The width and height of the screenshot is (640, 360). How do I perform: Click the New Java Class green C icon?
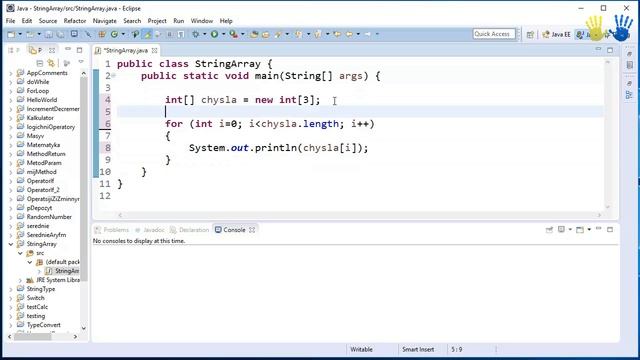(x=114, y=34)
